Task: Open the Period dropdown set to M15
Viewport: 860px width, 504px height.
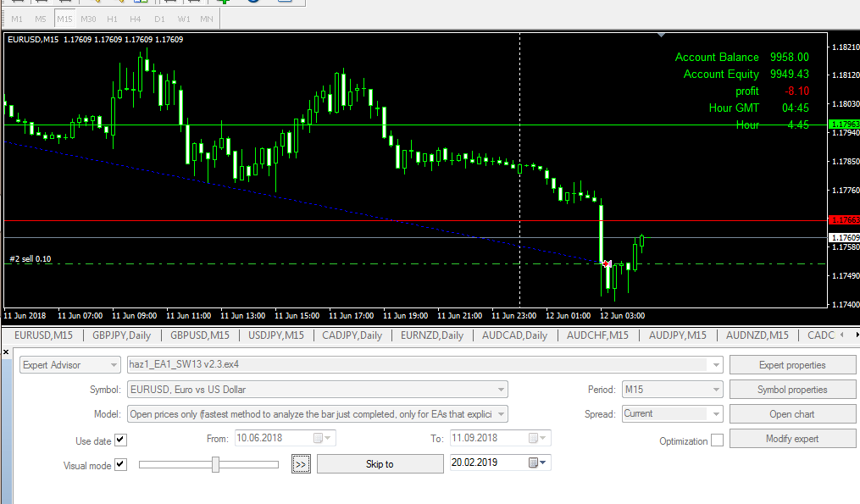Action: (x=717, y=390)
